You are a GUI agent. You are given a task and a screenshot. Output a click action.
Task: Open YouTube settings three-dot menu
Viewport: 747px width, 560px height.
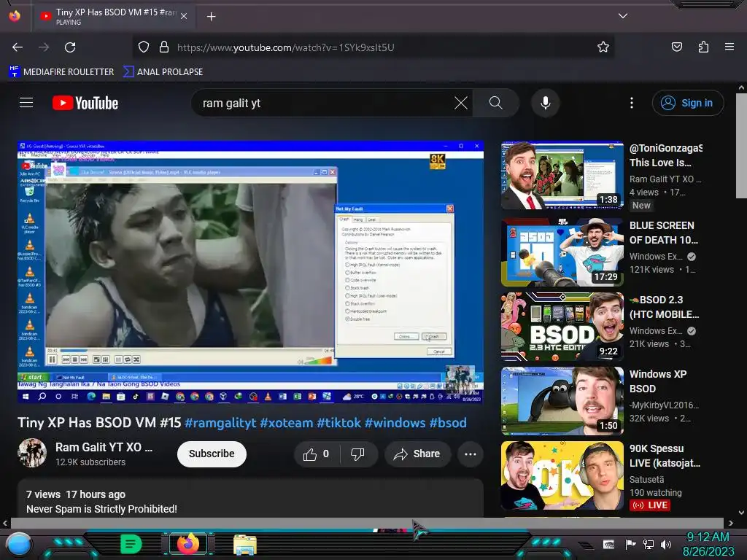632,103
